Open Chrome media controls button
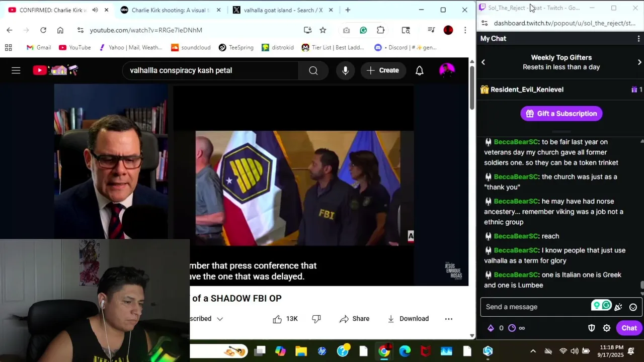The height and width of the screenshot is (362, 644). (431, 30)
